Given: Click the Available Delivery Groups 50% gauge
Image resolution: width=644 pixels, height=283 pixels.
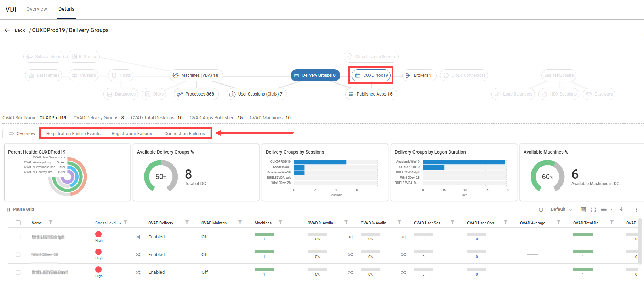Looking at the screenshot, I should (161, 177).
